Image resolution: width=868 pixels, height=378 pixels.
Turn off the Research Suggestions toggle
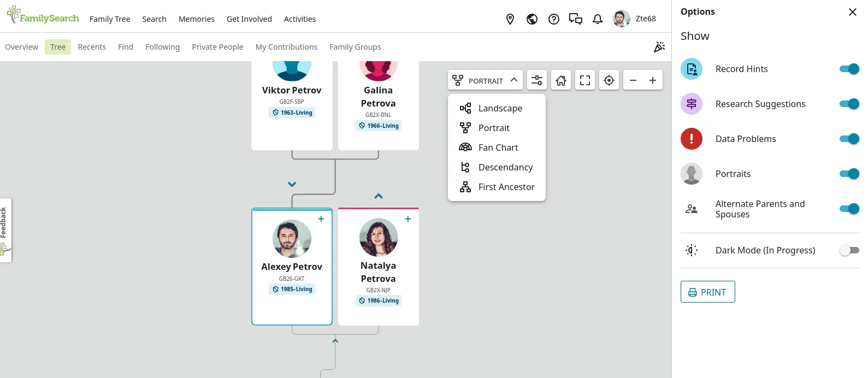point(849,104)
